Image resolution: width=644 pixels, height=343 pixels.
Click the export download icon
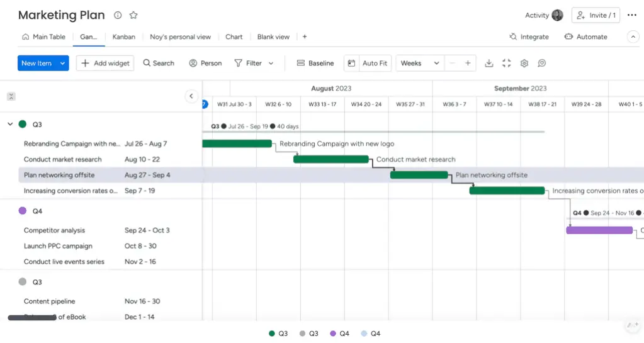489,63
